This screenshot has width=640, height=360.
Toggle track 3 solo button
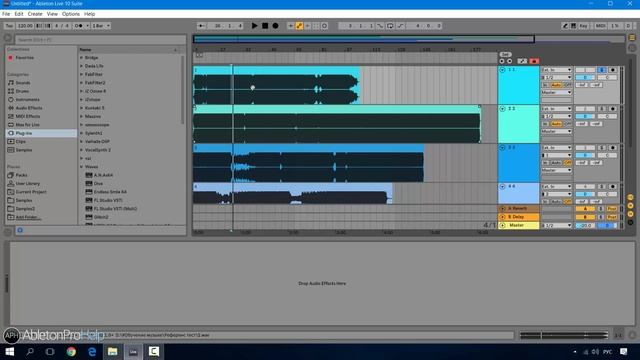pos(602,147)
